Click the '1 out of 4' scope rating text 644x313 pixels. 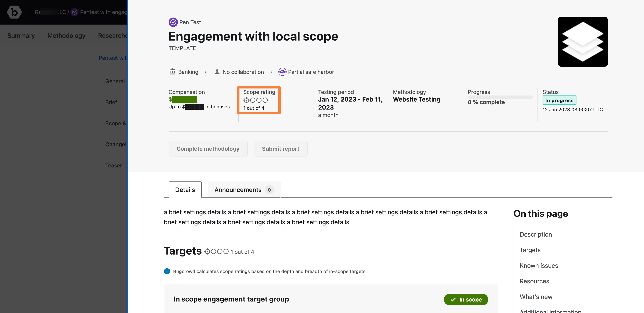[x=254, y=108]
